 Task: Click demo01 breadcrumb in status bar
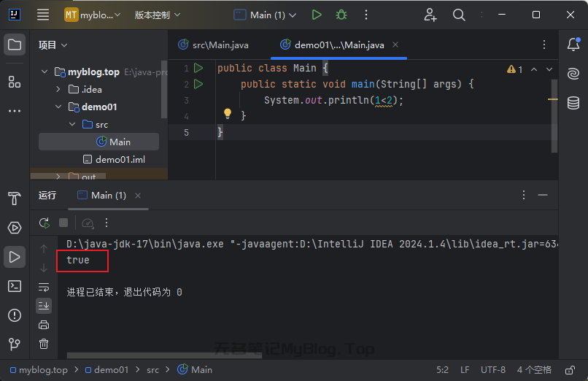point(107,370)
